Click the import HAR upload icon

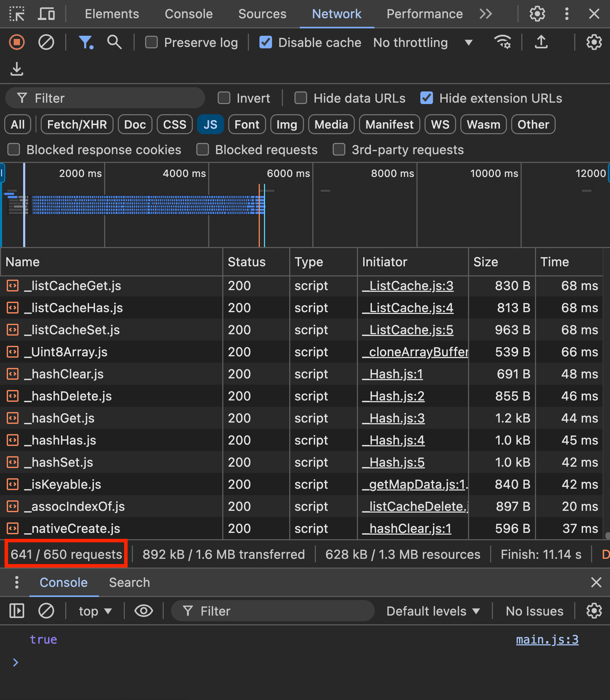pyautogui.click(x=541, y=42)
